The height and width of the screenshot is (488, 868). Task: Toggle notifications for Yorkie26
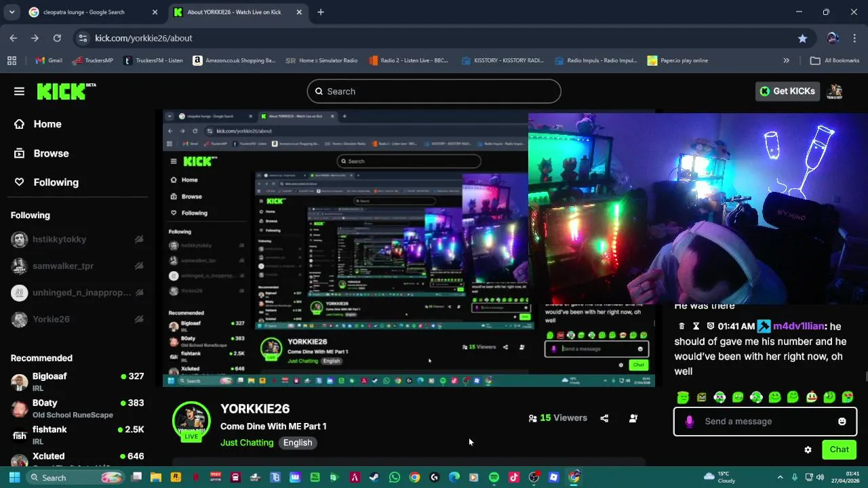pyautogui.click(x=139, y=319)
